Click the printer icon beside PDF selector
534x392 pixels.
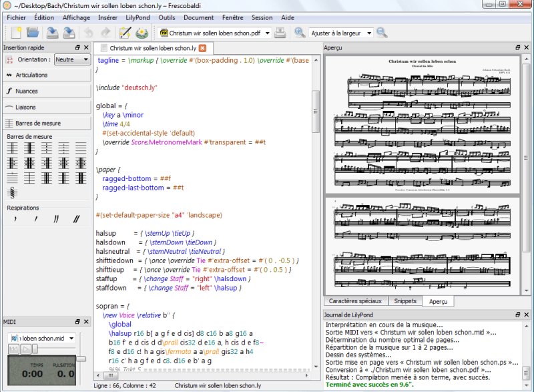click(x=280, y=33)
